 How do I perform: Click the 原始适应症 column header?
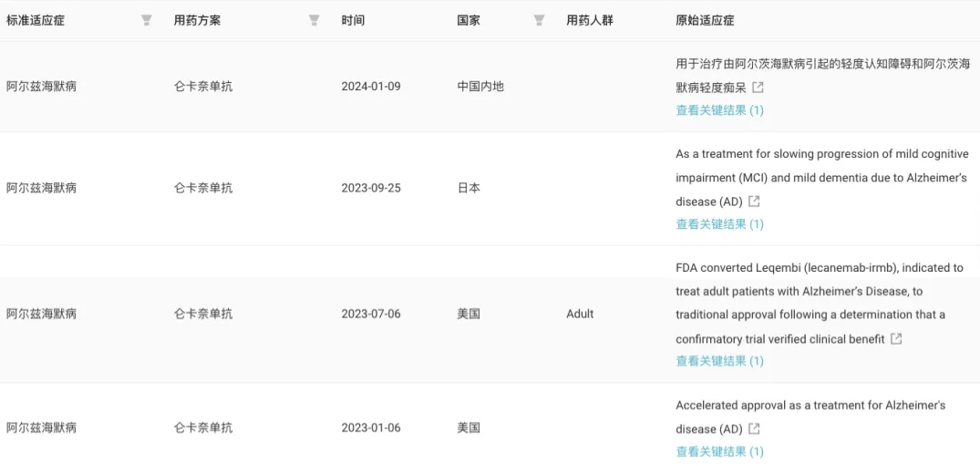pyautogui.click(x=705, y=20)
